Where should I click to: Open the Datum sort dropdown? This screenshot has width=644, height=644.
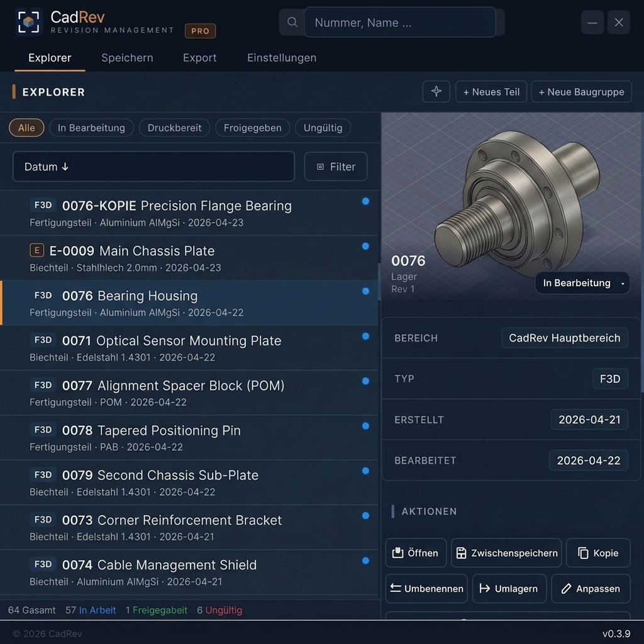(153, 166)
